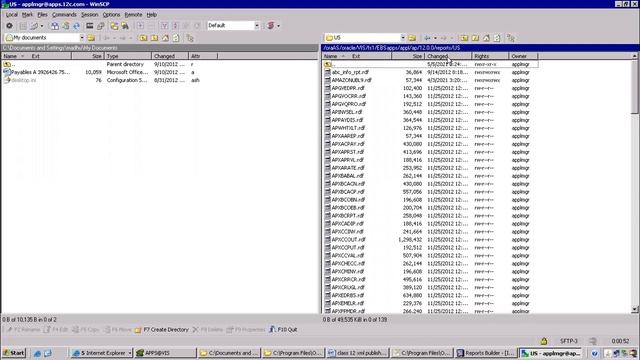Click the Find Files toolbar icon
The image size is (640, 360).
point(125,26)
